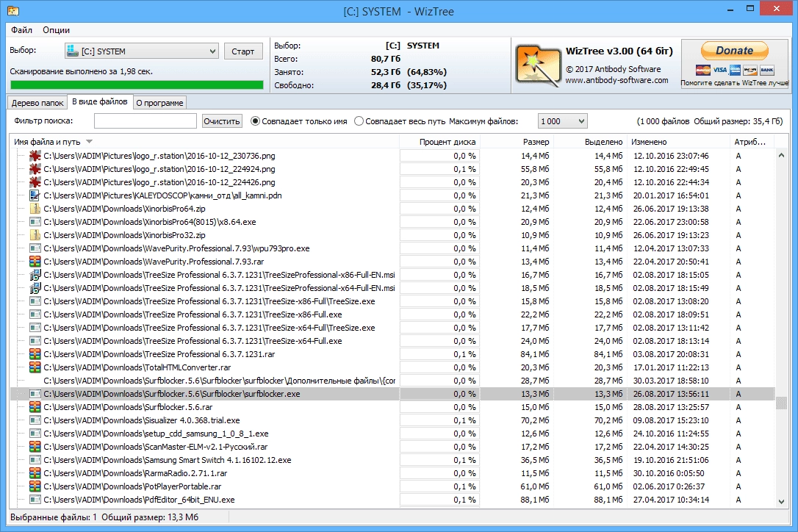Viewport: 798px width, 532px height.
Task: Switch to 'Дерево папок' tab
Action: point(37,103)
